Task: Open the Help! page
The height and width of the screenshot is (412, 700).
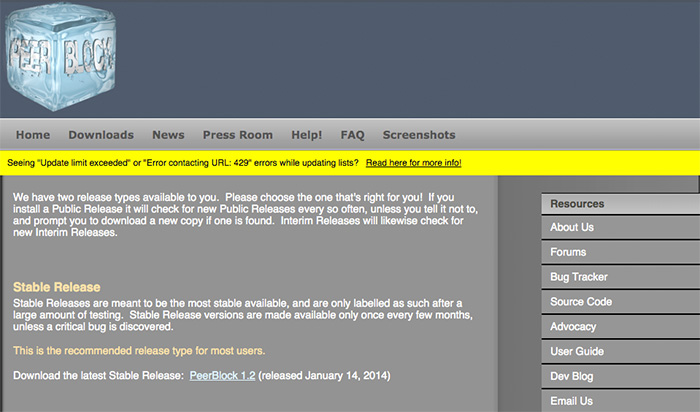Action: point(307,135)
